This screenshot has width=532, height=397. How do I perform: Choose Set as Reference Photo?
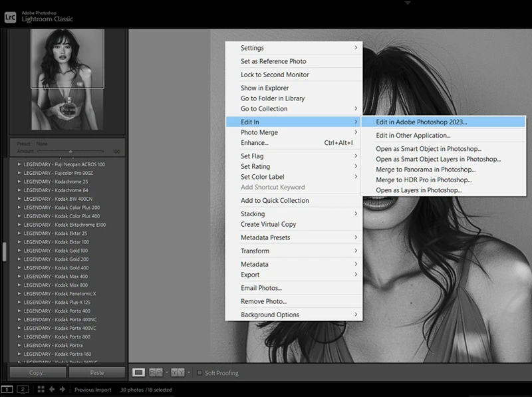point(294,61)
